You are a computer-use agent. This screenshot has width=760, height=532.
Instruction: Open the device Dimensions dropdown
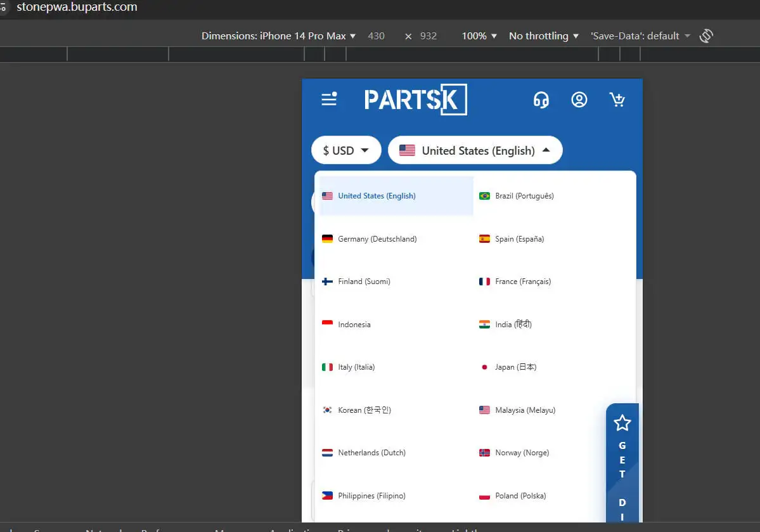[x=278, y=36]
